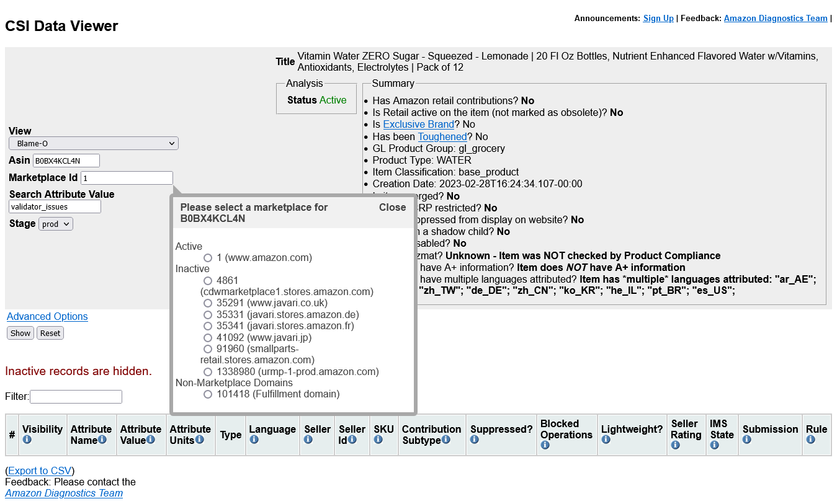The image size is (837, 504).
Task: Click Export to CSV link
Action: point(40,471)
